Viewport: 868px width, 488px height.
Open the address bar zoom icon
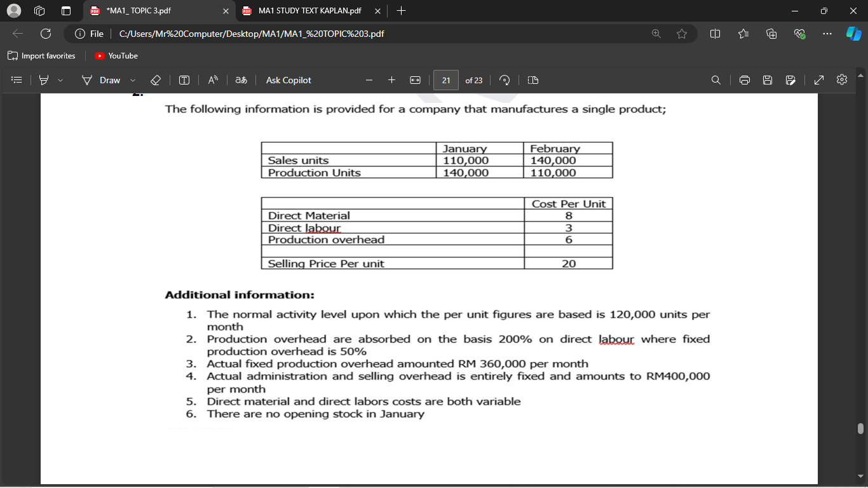pos(656,34)
